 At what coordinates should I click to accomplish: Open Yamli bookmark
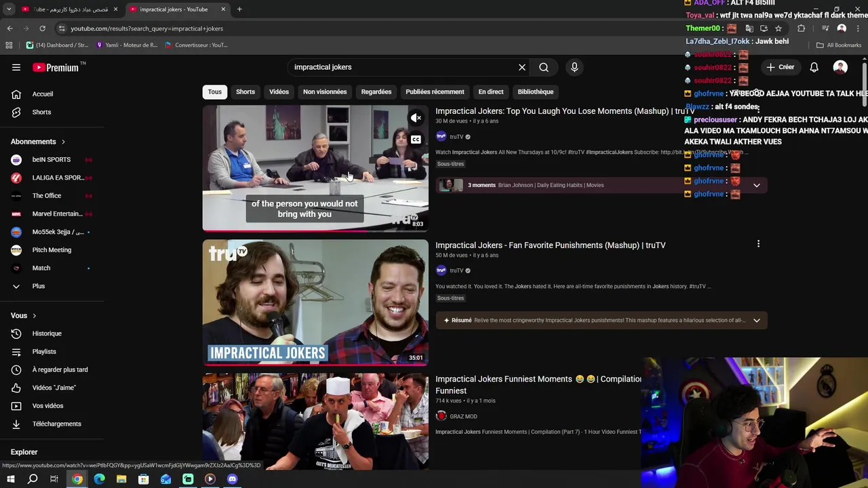(x=127, y=45)
